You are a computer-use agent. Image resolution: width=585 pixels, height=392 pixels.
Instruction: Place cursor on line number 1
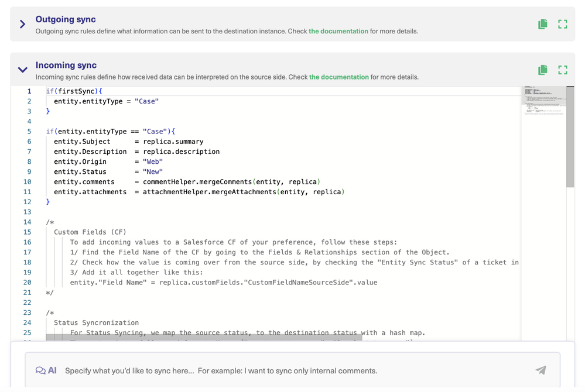point(29,91)
